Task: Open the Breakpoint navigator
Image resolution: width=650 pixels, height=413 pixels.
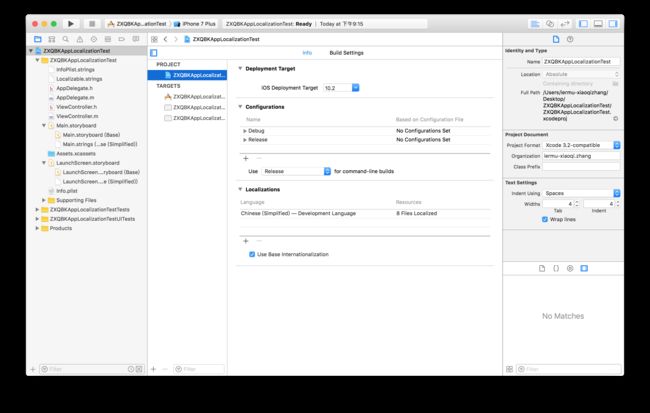Action: coord(121,39)
